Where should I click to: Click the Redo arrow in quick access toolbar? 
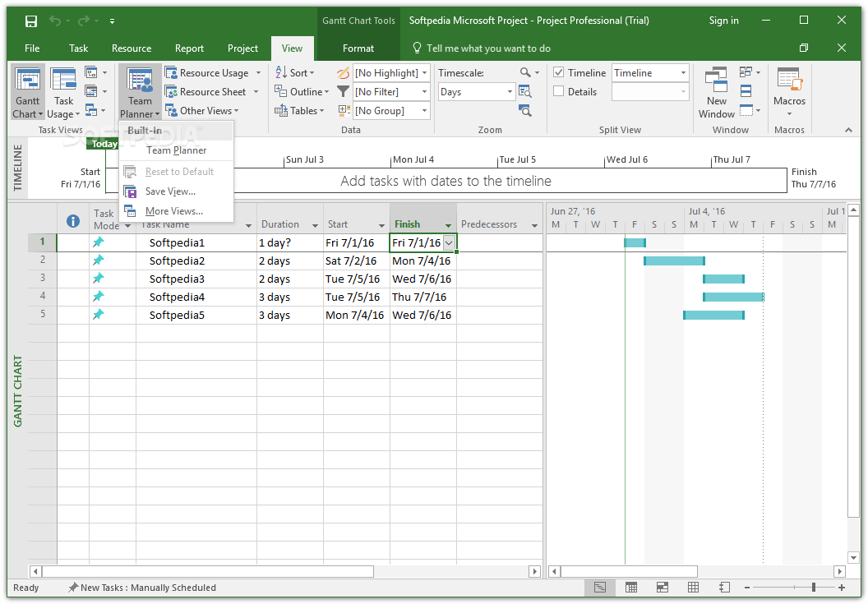tap(84, 21)
